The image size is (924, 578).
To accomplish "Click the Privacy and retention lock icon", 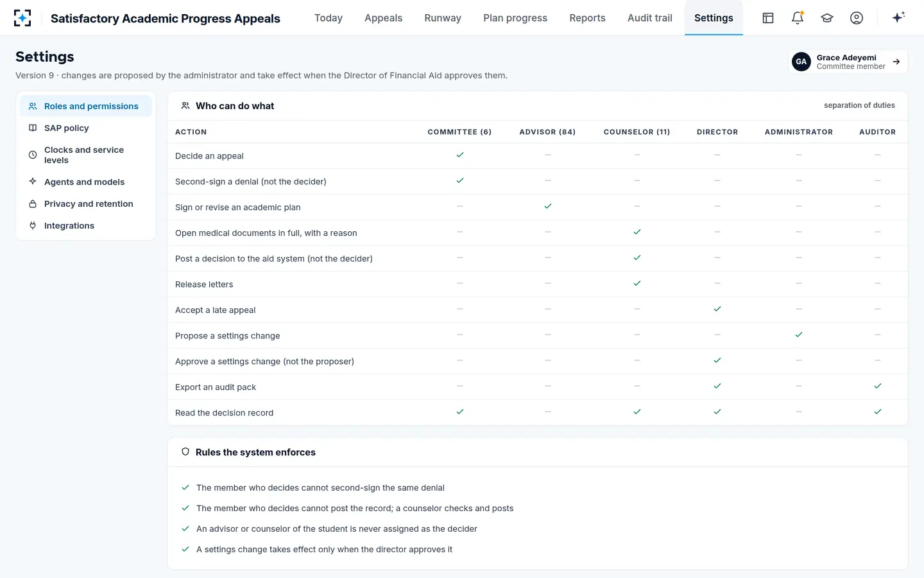I will coord(33,204).
